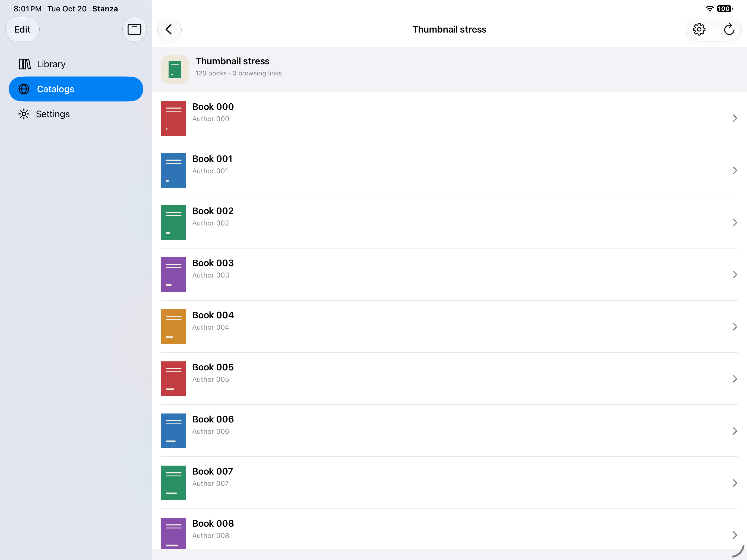The image size is (747, 560).
Task: Expand Book 002 row chevron
Action: (x=735, y=222)
